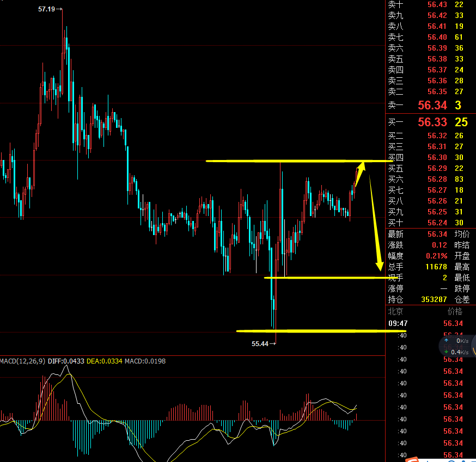Open the MACD(12,26,9) indicator label
The width and height of the screenshot is (476, 462).
[x=23, y=361]
